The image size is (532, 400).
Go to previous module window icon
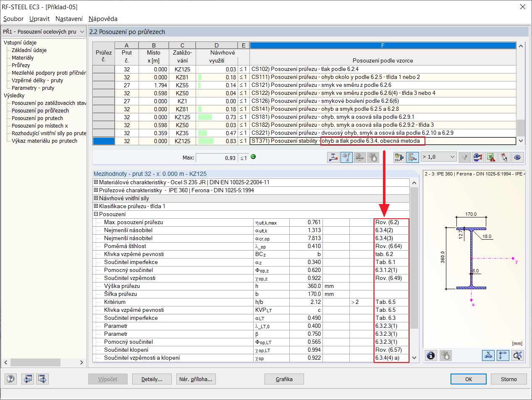tap(28, 379)
